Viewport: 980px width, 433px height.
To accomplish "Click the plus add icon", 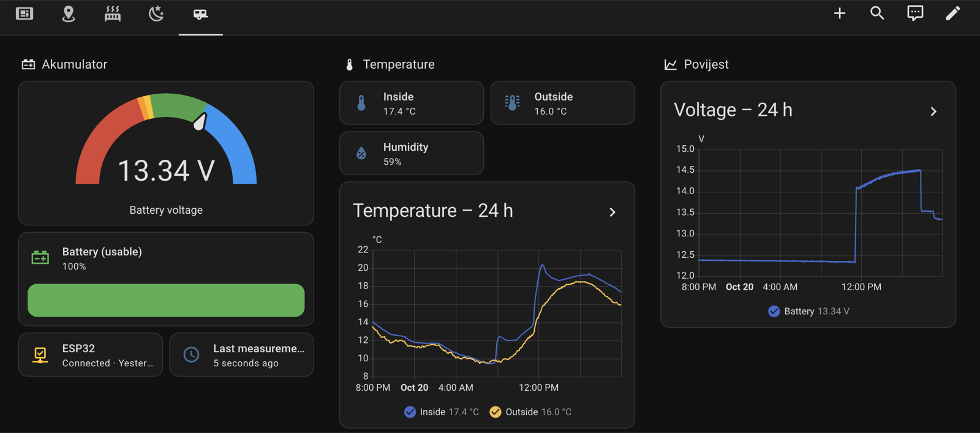I will pos(840,13).
